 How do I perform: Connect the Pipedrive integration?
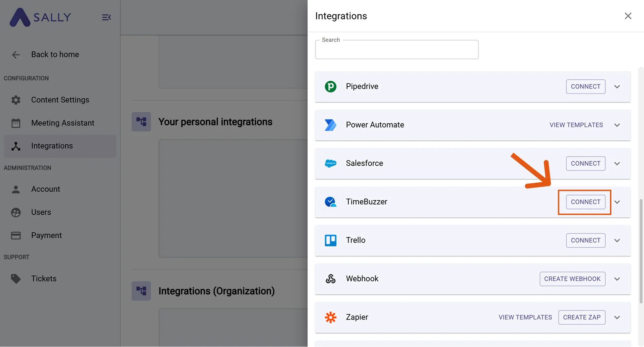586,86
